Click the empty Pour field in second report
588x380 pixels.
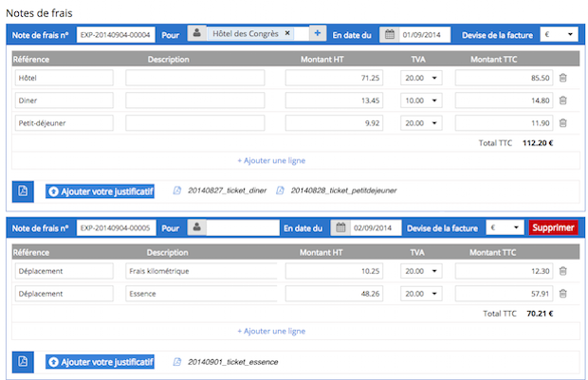coord(242,228)
